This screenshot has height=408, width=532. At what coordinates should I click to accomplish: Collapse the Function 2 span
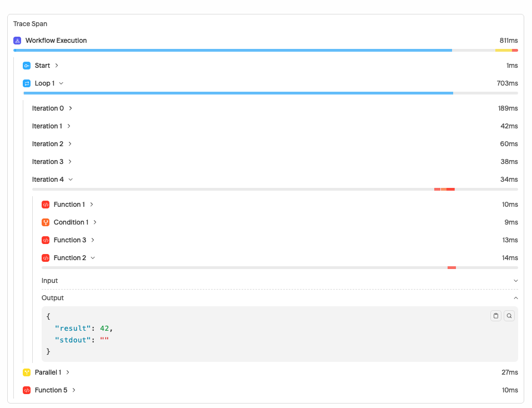point(93,258)
